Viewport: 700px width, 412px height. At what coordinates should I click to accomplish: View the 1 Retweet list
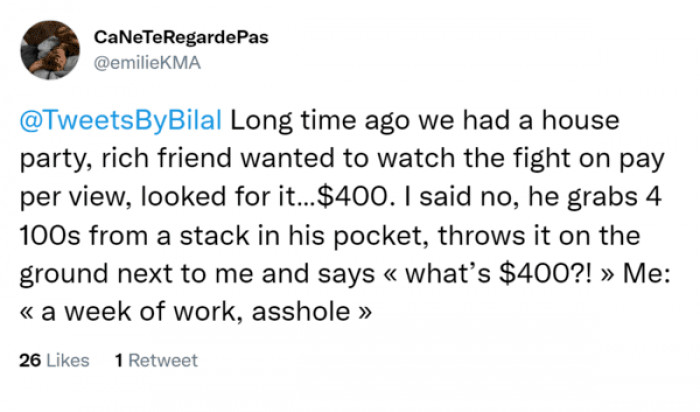(x=156, y=360)
